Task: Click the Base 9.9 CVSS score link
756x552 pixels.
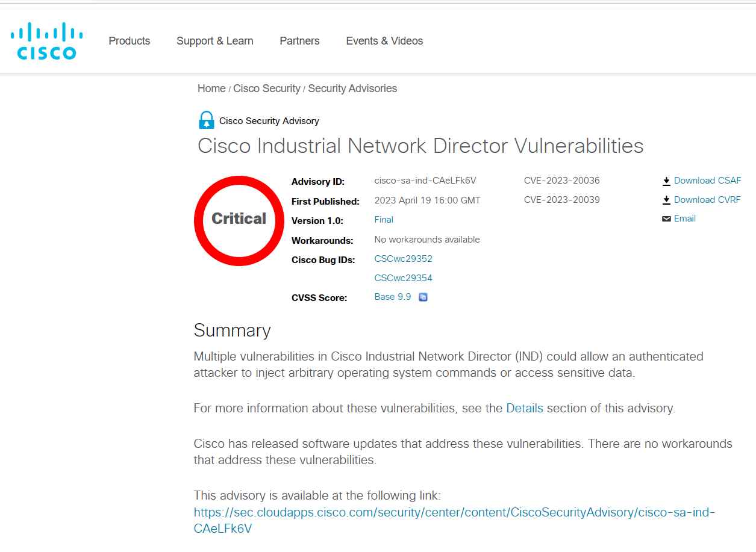Action: tap(393, 297)
